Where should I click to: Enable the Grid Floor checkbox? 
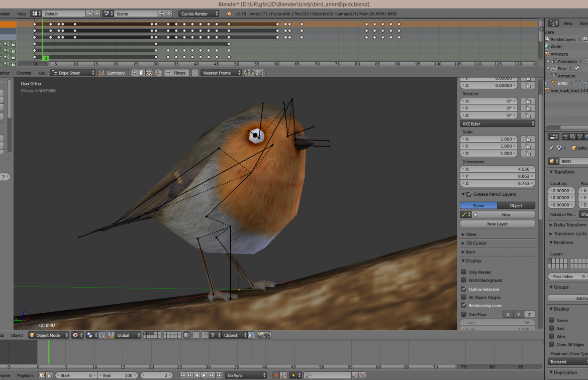[x=464, y=314]
